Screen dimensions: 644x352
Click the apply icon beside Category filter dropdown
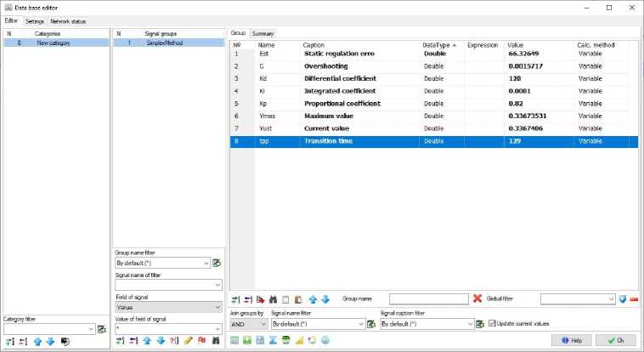(102, 329)
